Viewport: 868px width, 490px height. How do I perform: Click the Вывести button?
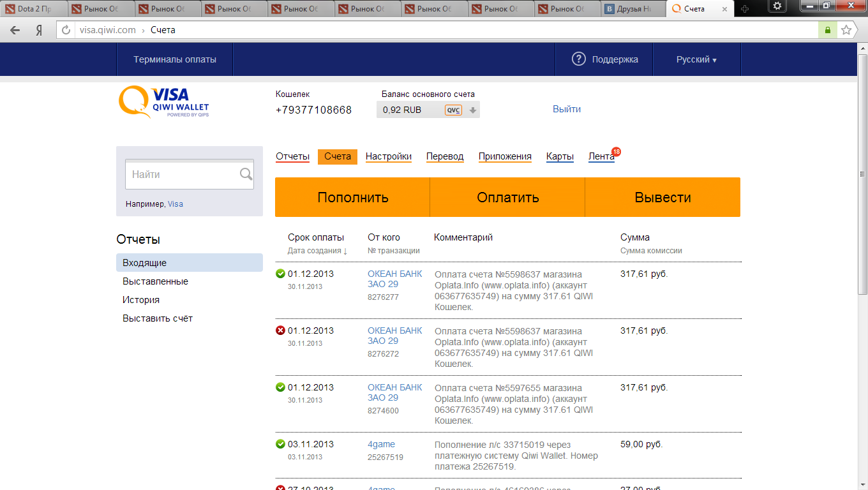pos(662,197)
